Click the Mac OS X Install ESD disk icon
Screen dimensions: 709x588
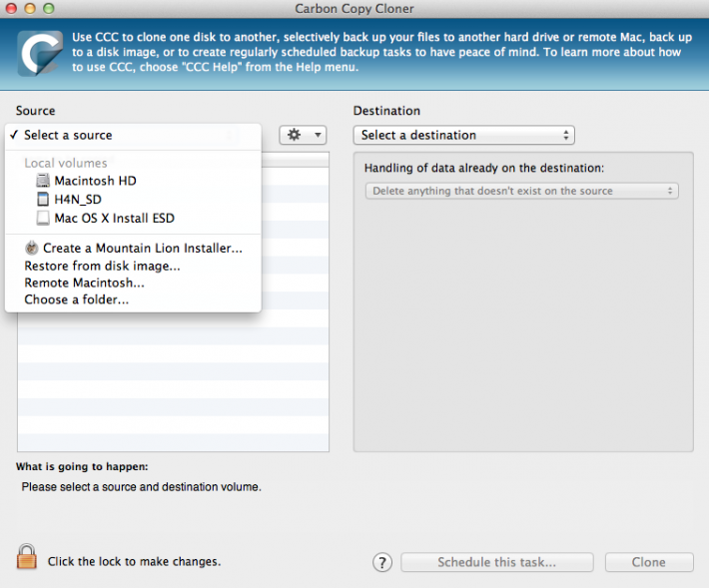(43, 219)
